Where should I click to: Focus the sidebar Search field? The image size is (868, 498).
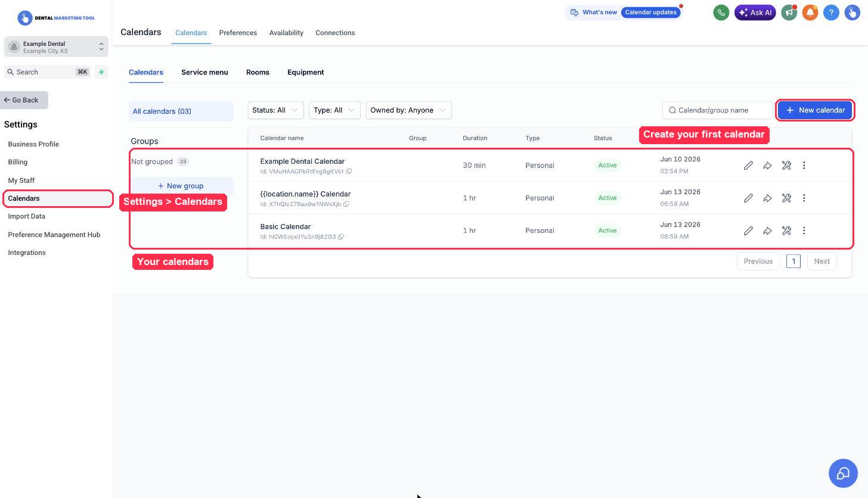48,72
